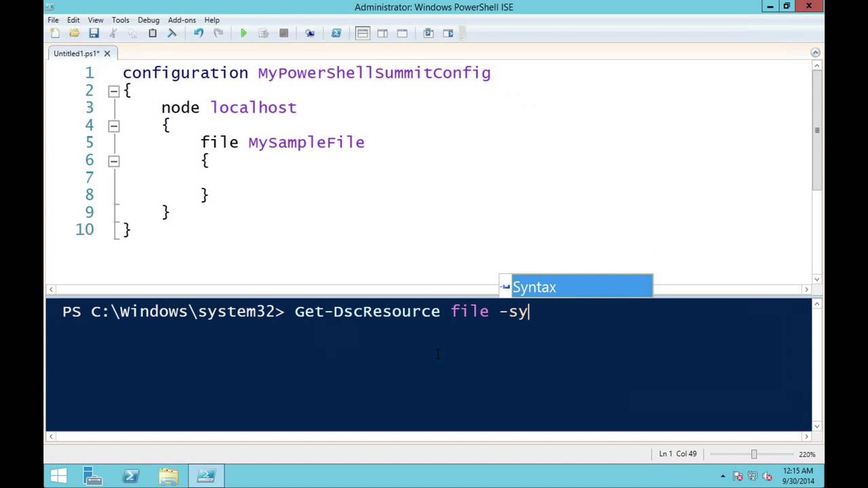Click MySampleFile on line 5
Image resolution: width=868 pixels, height=488 pixels.
pos(307,142)
